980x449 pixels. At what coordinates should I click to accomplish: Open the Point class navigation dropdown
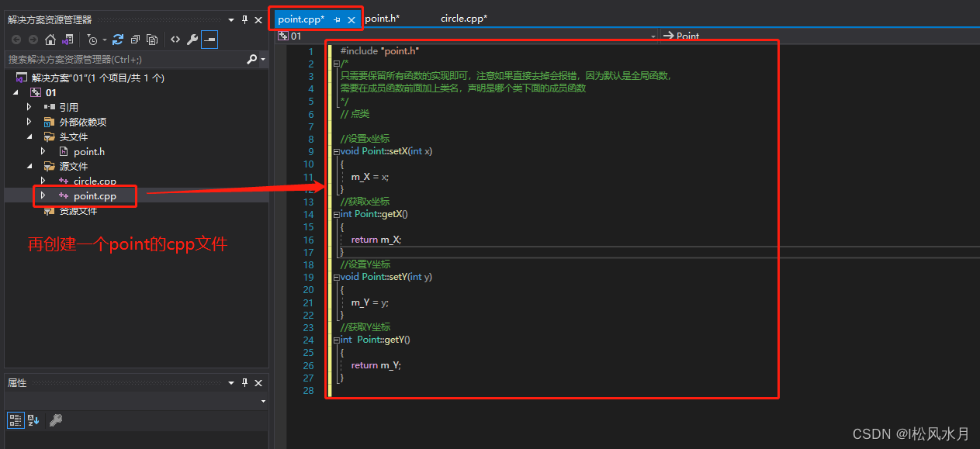[819, 36]
